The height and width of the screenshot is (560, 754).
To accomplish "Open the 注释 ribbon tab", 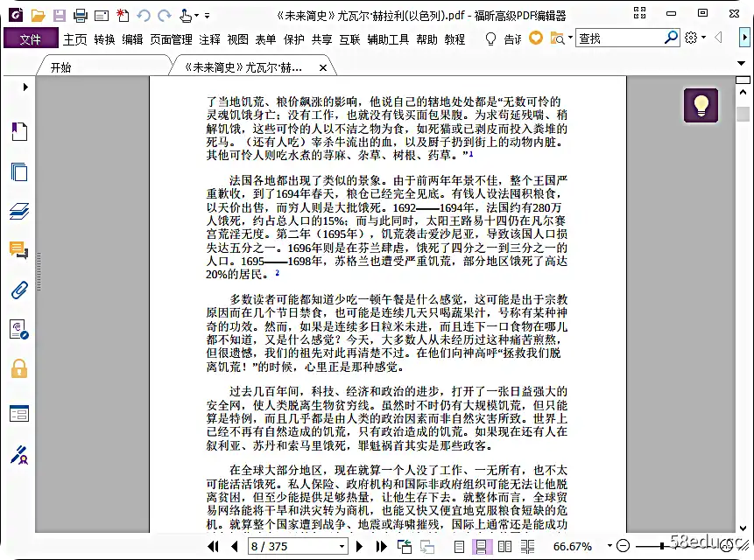I will [209, 39].
